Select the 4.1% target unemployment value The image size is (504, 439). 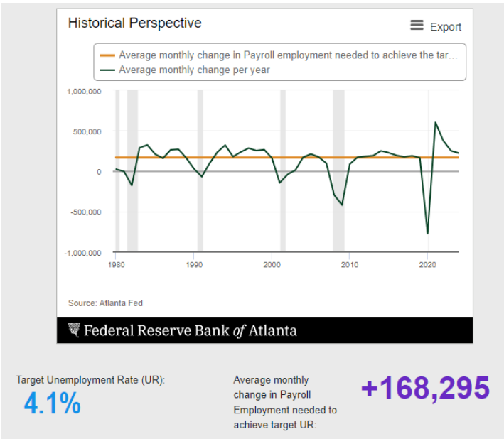click(53, 404)
